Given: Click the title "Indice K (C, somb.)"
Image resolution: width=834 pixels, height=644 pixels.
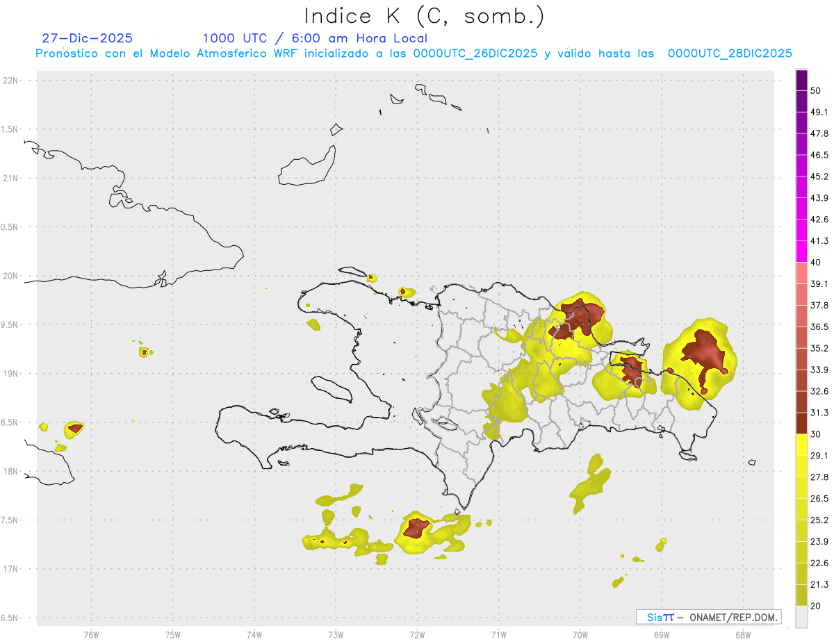Looking at the screenshot, I should 425,16.
